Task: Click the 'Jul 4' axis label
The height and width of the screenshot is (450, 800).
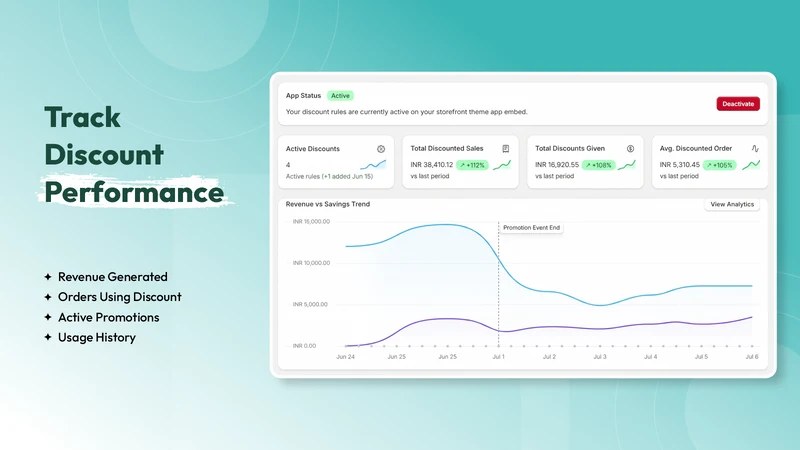Action: [x=651, y=357]
